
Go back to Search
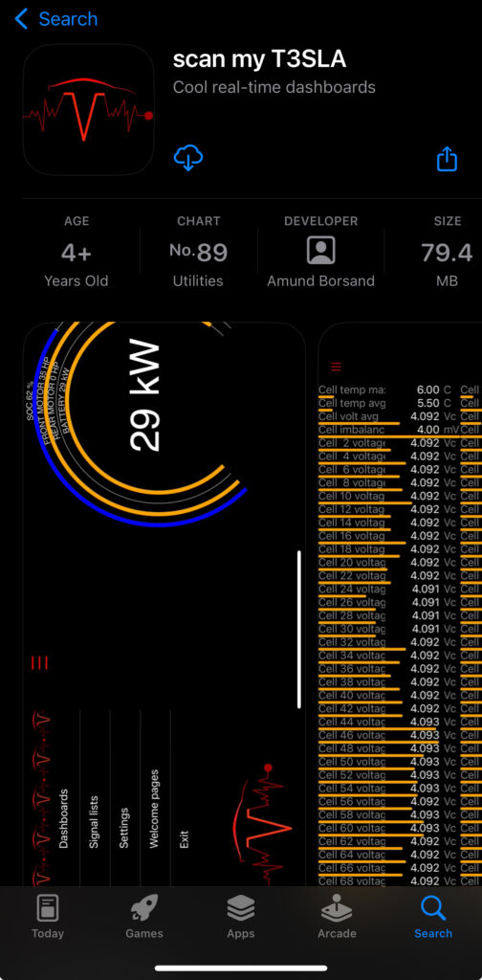coord(56,19)
